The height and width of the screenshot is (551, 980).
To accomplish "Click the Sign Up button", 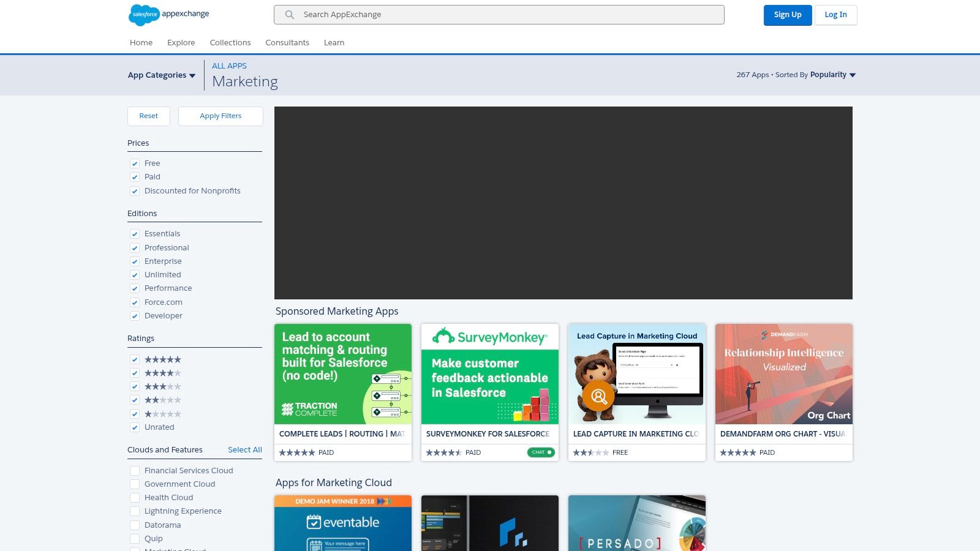I will (x=788, y=15).
